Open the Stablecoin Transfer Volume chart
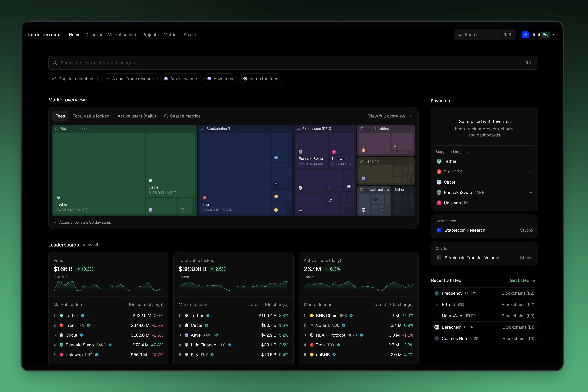Screen dimensions: 588x392 tap(484, 258)
